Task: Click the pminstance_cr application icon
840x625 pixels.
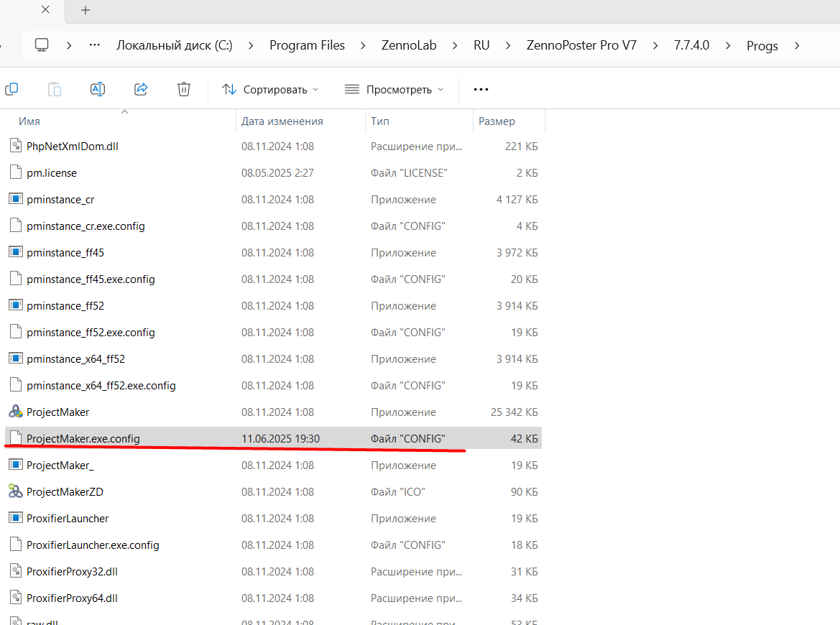Action: click(x=16, y=199)
